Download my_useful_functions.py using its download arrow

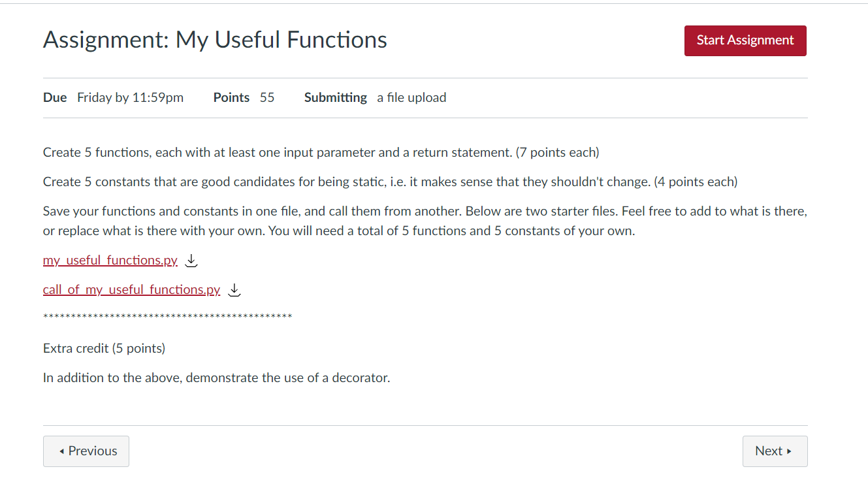click(191, 260)
